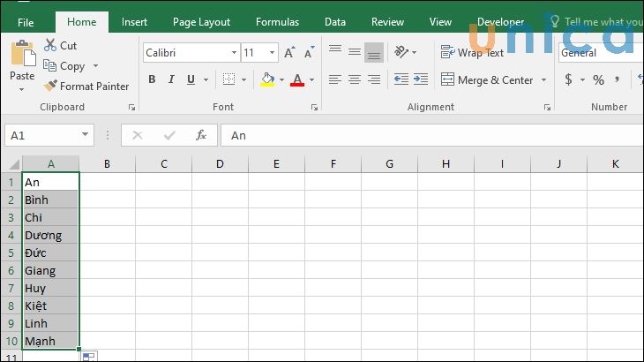Increase font size with larger A icon
Viewport: 644px width, 362px height.
289,53
